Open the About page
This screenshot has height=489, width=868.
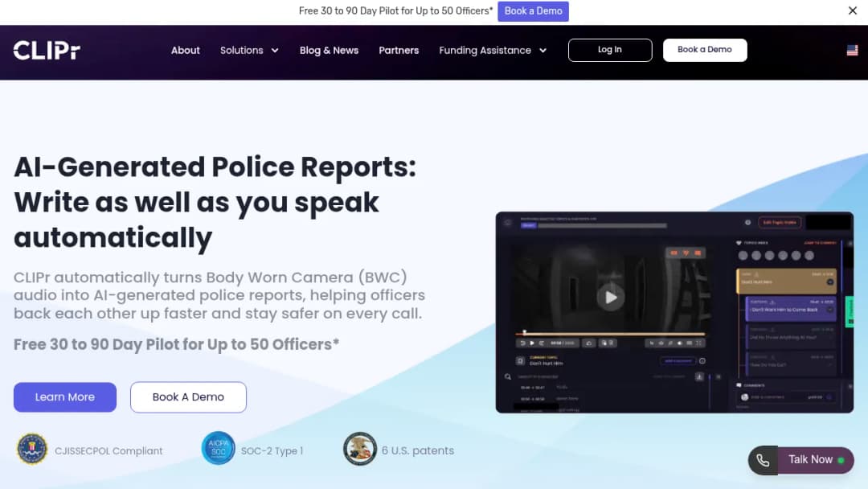pyautogui.click(x=186, y=51)
